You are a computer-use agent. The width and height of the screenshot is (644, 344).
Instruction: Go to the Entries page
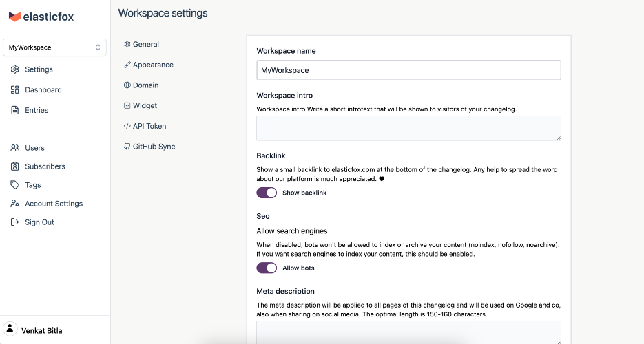29,110
